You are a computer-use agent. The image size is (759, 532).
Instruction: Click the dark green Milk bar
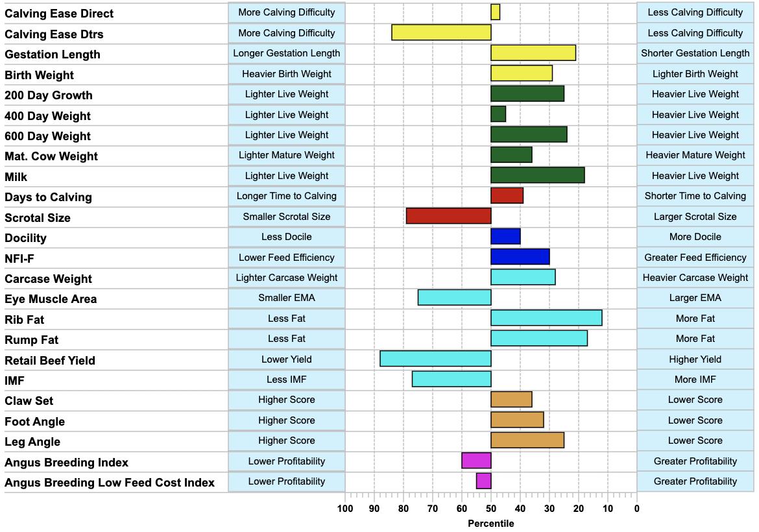538,175
